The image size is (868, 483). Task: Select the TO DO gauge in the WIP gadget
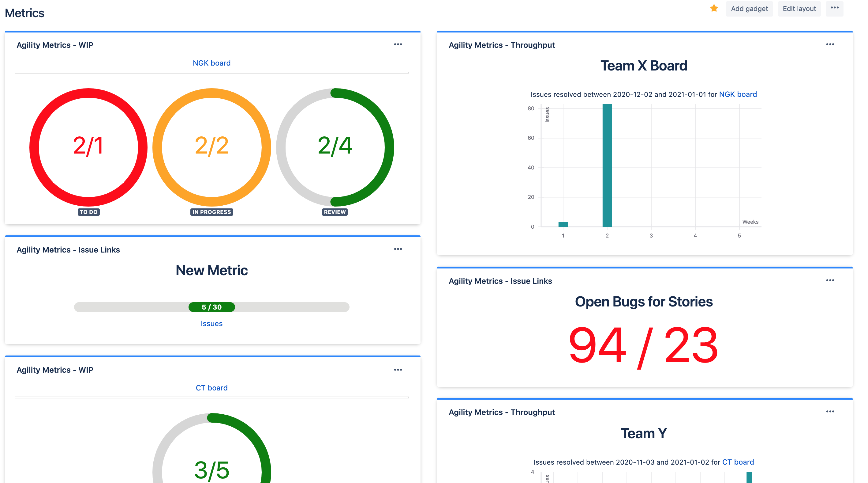coord(88,147)
